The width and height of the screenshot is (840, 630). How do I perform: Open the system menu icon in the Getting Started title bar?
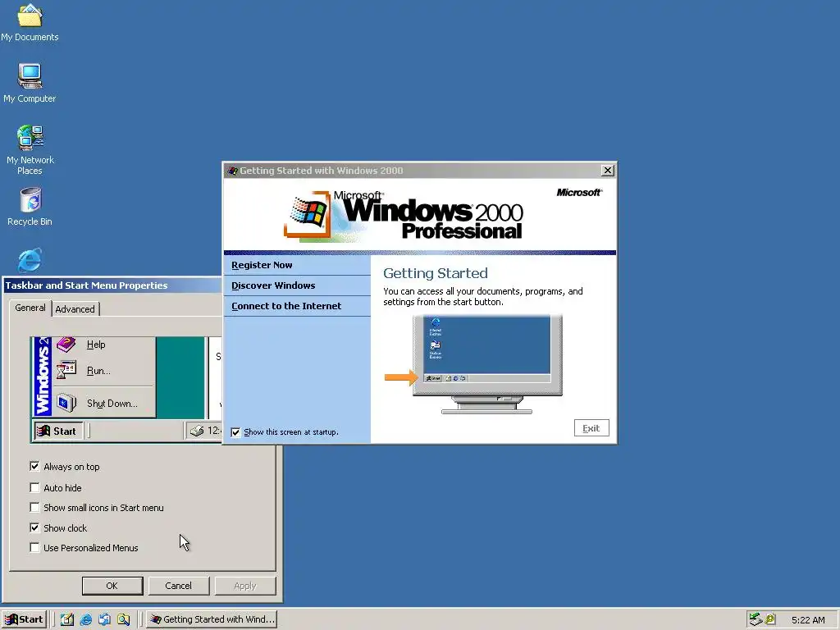pyautogui.click(x=232, y=171)
